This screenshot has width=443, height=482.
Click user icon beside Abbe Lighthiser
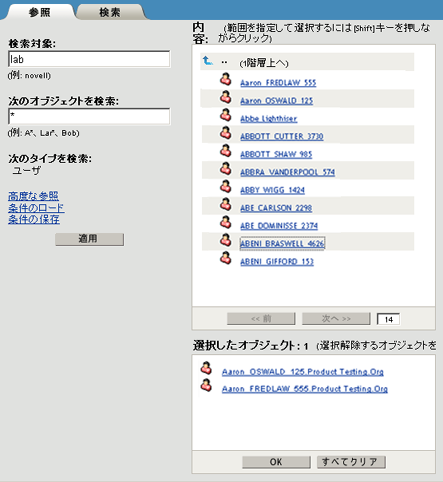(x=226, y=115)
